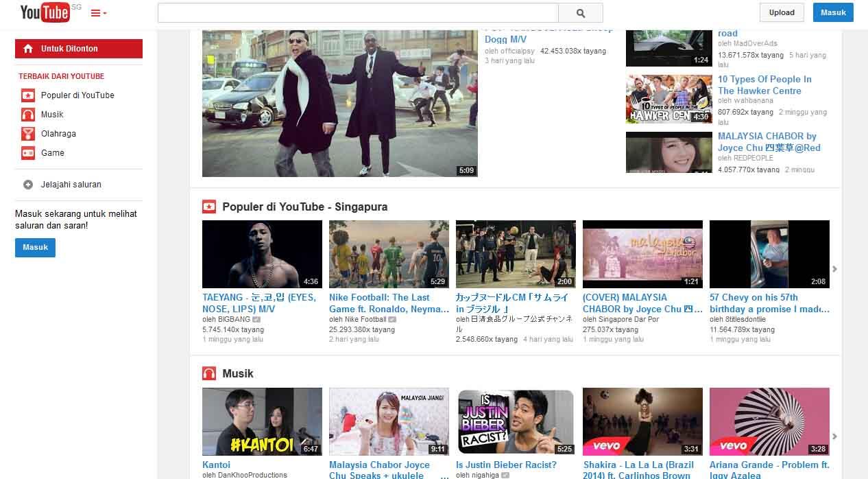Click headphones icon beside Musik heading

[x=209, y=373]
